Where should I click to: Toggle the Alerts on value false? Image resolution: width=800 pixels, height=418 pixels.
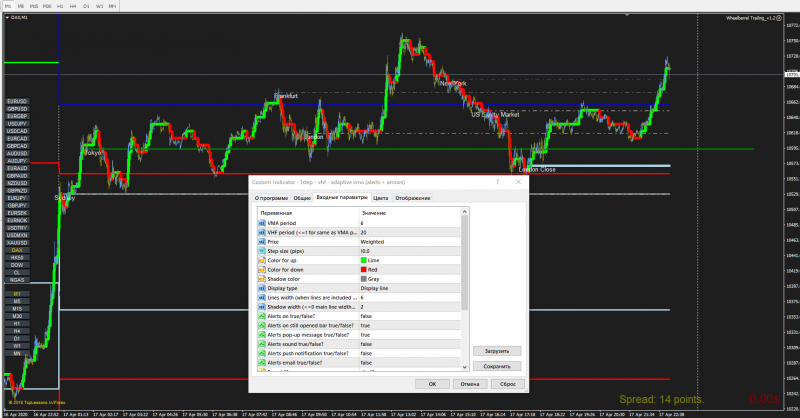coord(366,316)
